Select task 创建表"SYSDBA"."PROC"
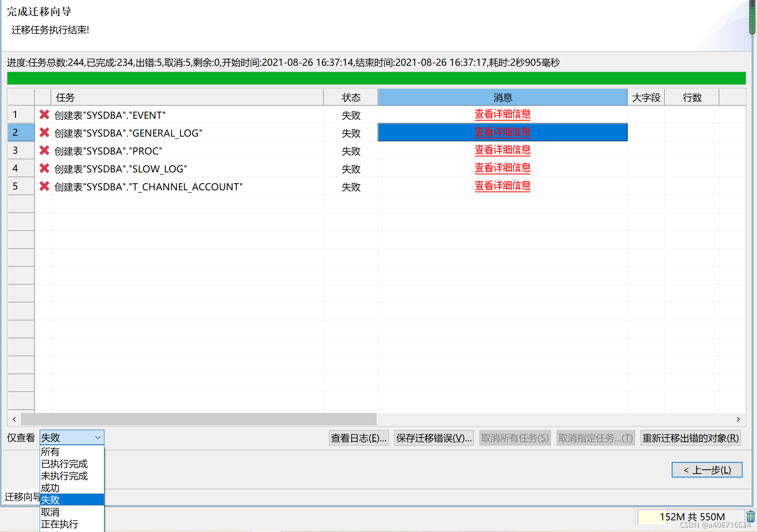Screen dimensions: 757x532 (x=108, y=151)
